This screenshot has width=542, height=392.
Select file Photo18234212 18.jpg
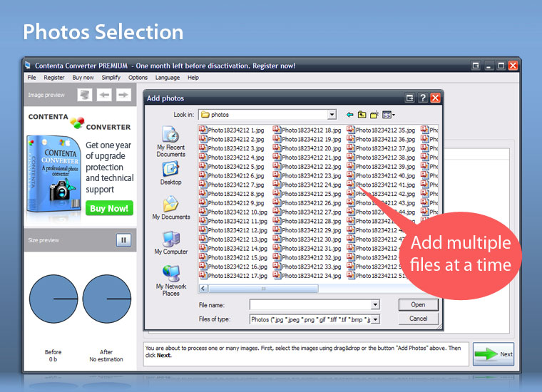point(307,130)
